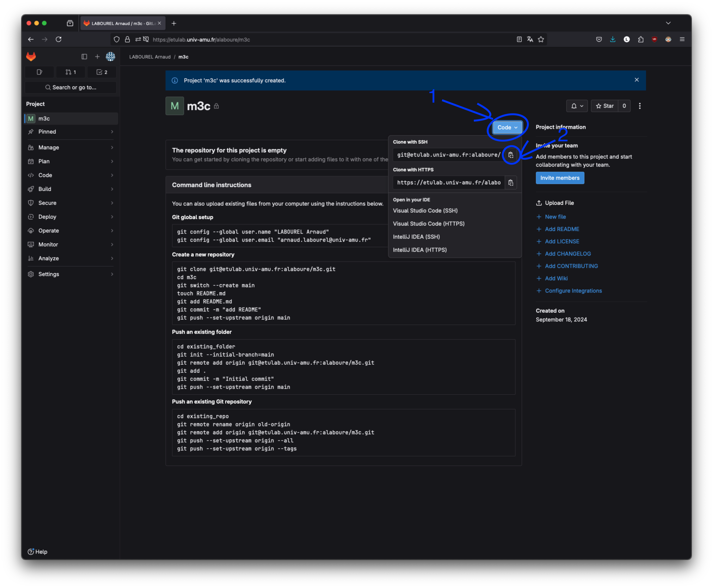Select the m3c project sidebar item
The image size is (713, 588).
[x=71, y=119]
